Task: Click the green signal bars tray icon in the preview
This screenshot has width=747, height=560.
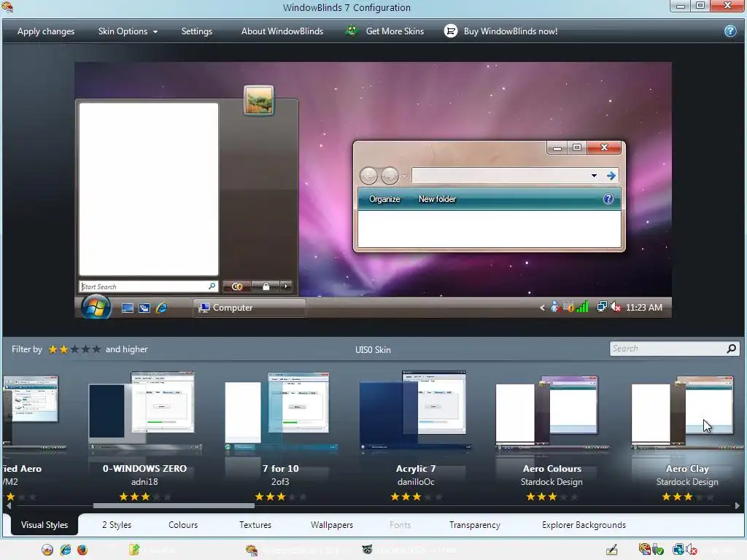Action: (582, 307)
